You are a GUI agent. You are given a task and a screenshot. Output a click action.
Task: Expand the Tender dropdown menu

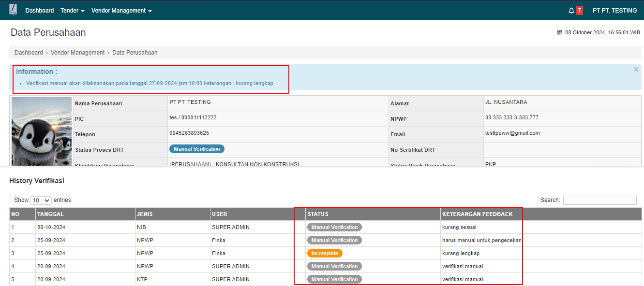73,11
